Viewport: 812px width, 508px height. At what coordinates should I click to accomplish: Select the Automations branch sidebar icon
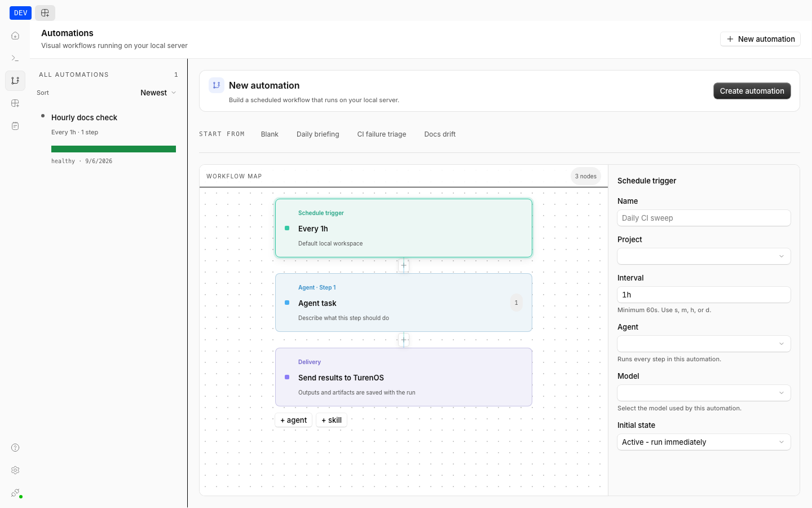15,81
